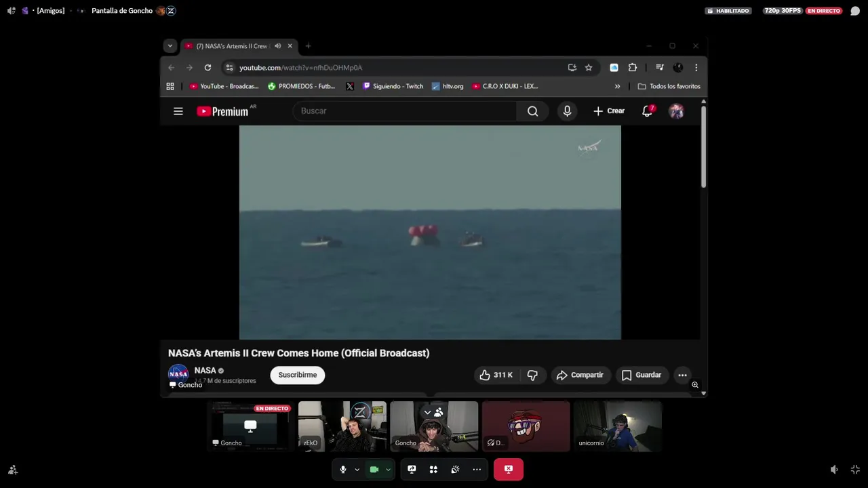Screen dimensions: 868x488
Task: Share your screen in the call
Action: click(x=412, y=469)
